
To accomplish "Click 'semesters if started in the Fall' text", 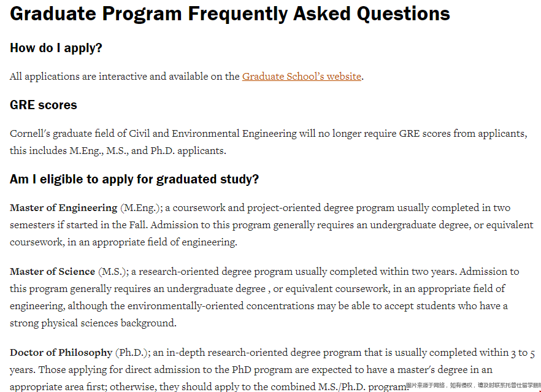I will coord(77,225).
